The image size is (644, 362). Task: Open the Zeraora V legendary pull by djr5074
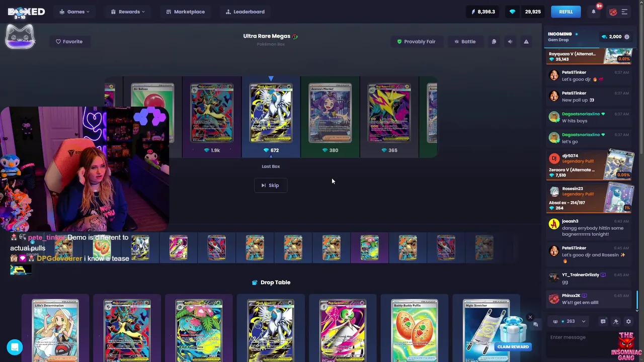click(x=590, y=165)
